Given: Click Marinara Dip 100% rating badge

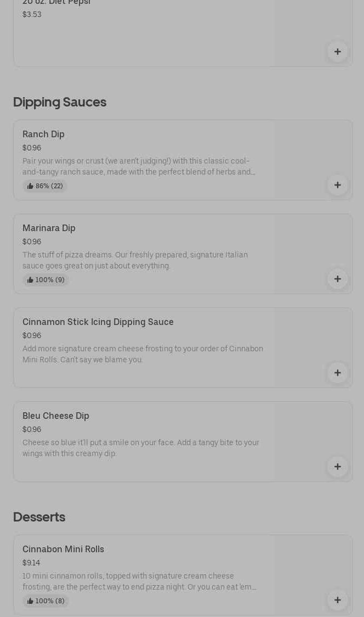Looking at the screenshot, I should [x=46, y=280].
